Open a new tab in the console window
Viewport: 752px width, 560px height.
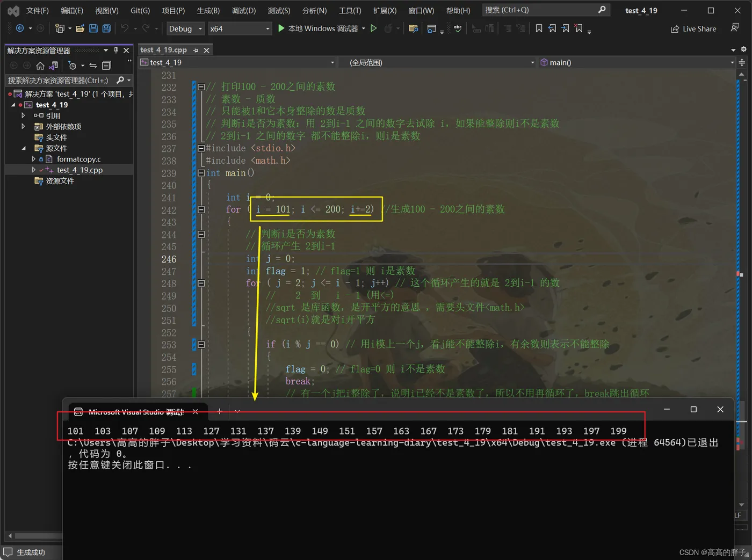coord(219,411)
